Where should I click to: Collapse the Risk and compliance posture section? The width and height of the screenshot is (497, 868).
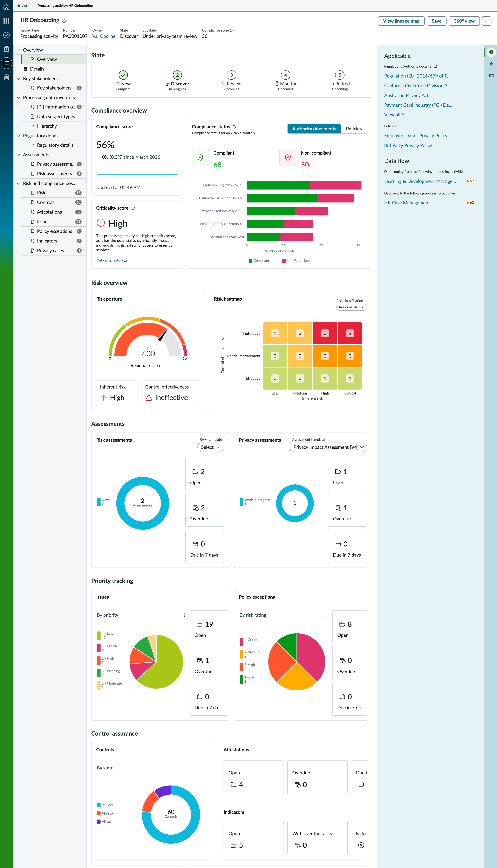point(18,183)
